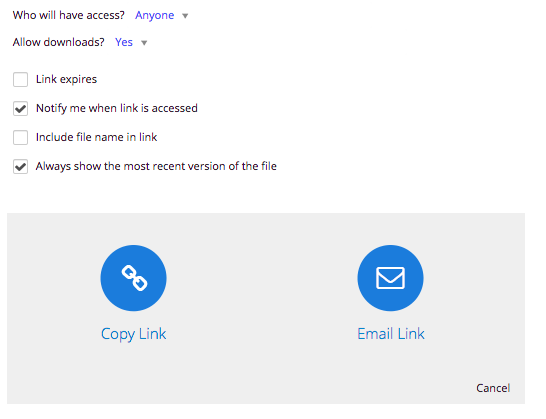Viewport: 546px width, 419px height.
Task: Enable the Link expires checkbox
Action: pos(21,79)
